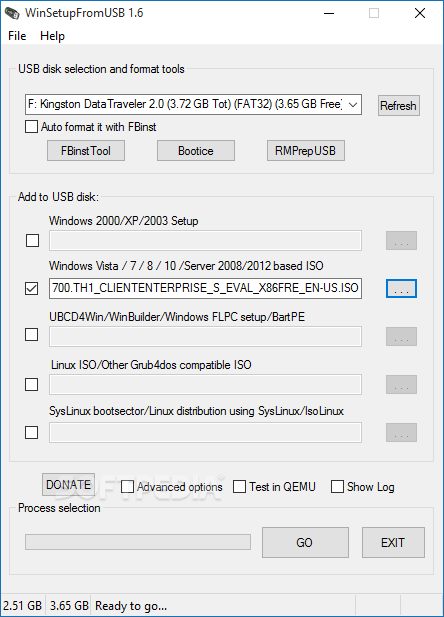Launch the Bootice tool
Viewport: 444px width, 617px height.
click(196, 151)
